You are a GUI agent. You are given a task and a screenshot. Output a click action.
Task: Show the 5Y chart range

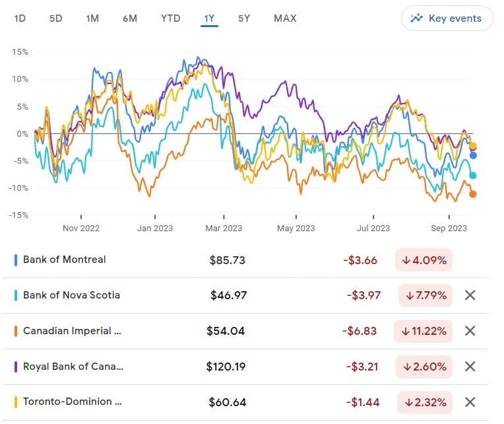pos(244,18)
